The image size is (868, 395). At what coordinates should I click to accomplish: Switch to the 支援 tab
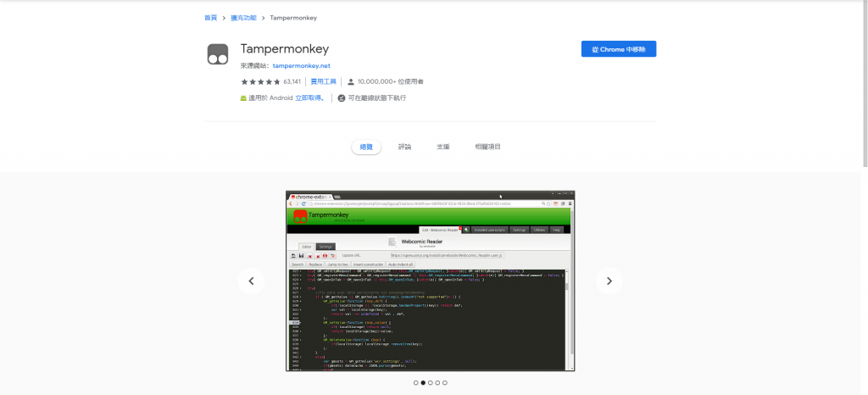(442, 147)
